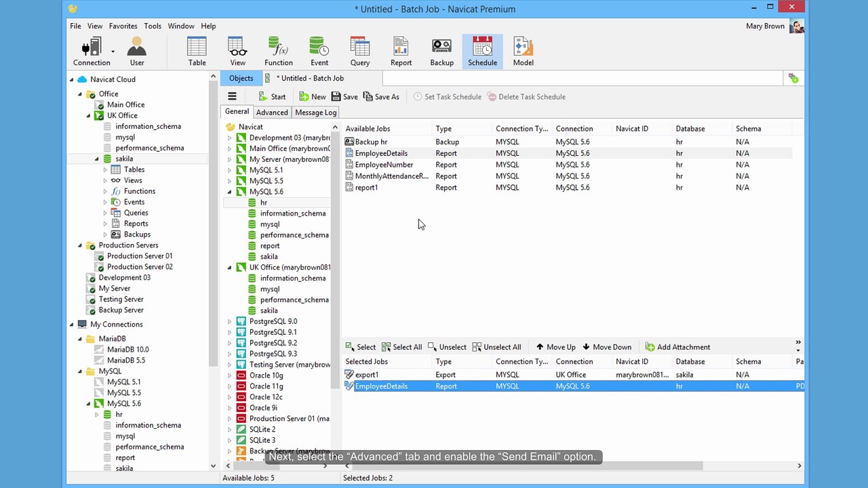This screenshot has height=488, width=868.
Task: Collapse the My Connections node
Action: [x=72, y=325]
